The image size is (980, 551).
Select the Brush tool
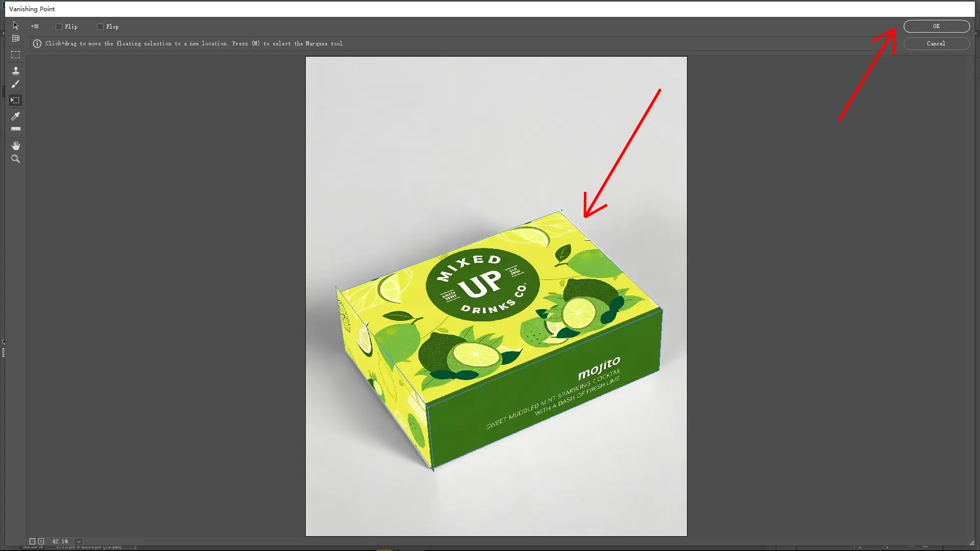(15, 84)
